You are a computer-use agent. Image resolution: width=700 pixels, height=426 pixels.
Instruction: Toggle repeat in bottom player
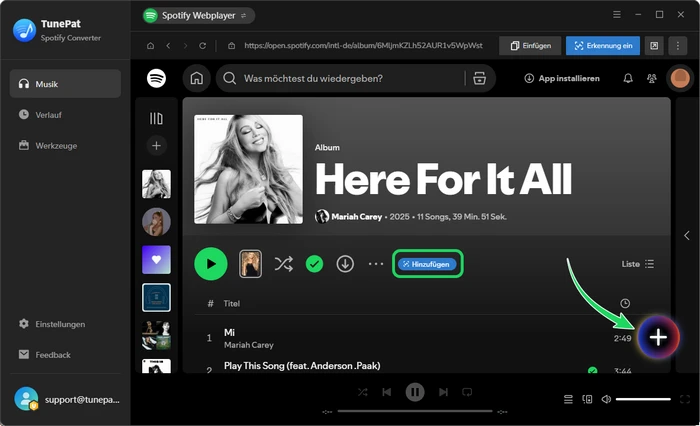(467, 392)
